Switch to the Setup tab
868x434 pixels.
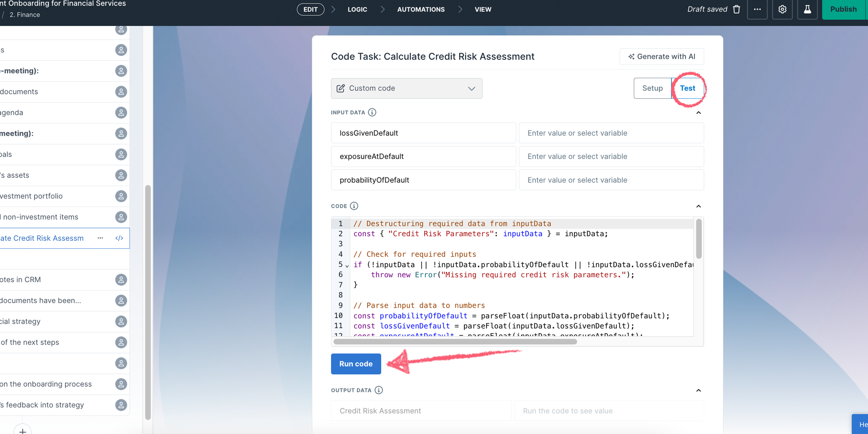tap(652, 88)
